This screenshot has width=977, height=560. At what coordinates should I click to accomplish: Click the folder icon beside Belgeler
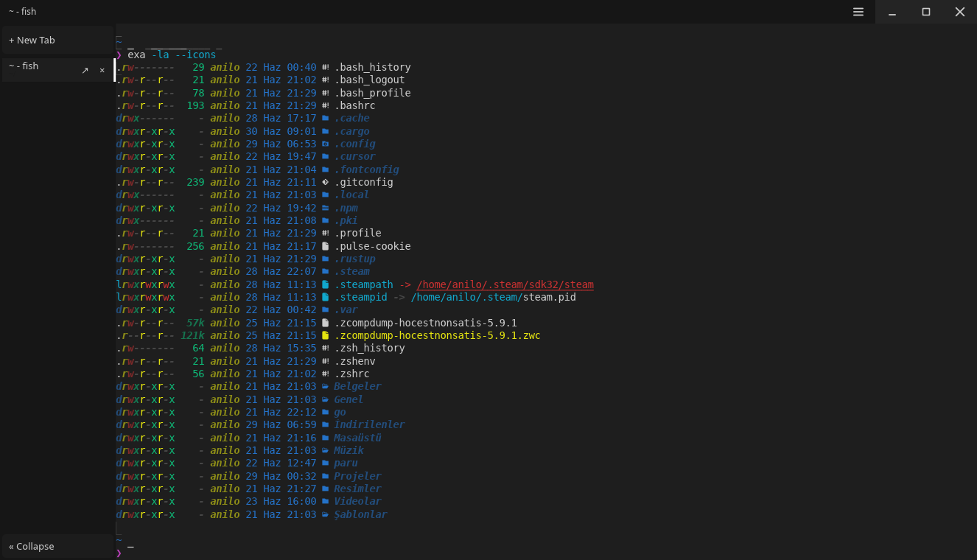(325, 386)
